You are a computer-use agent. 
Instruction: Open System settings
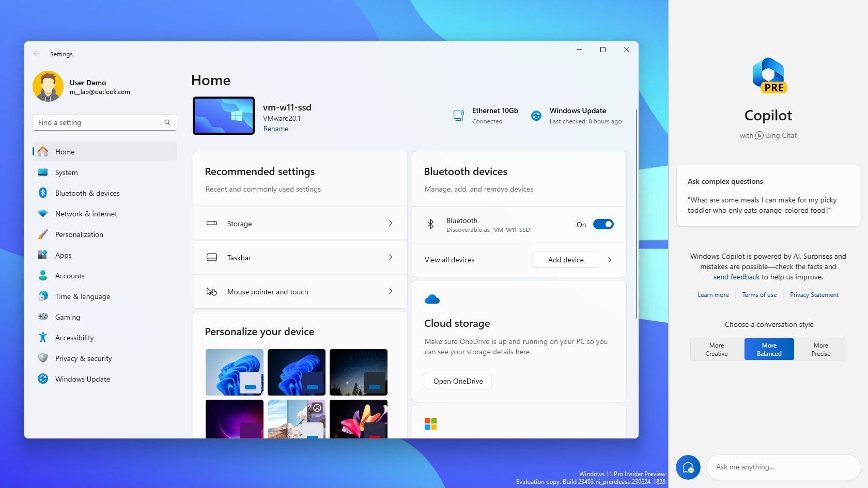(x=105, y=172)
